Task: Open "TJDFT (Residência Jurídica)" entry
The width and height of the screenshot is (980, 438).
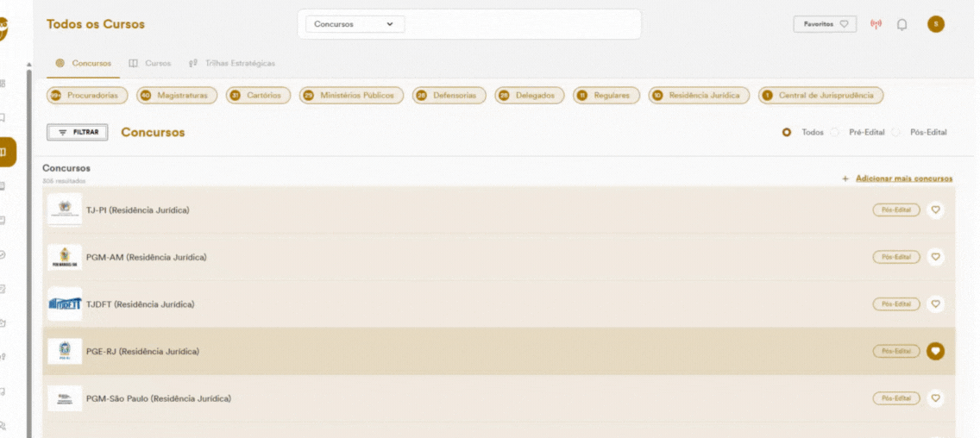Action: 140,304
